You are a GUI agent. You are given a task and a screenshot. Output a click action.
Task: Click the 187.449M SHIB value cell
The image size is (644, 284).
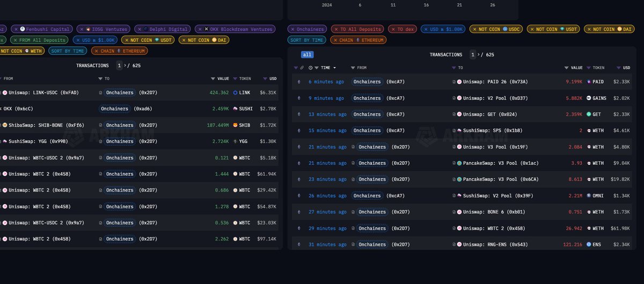point(217,125)
